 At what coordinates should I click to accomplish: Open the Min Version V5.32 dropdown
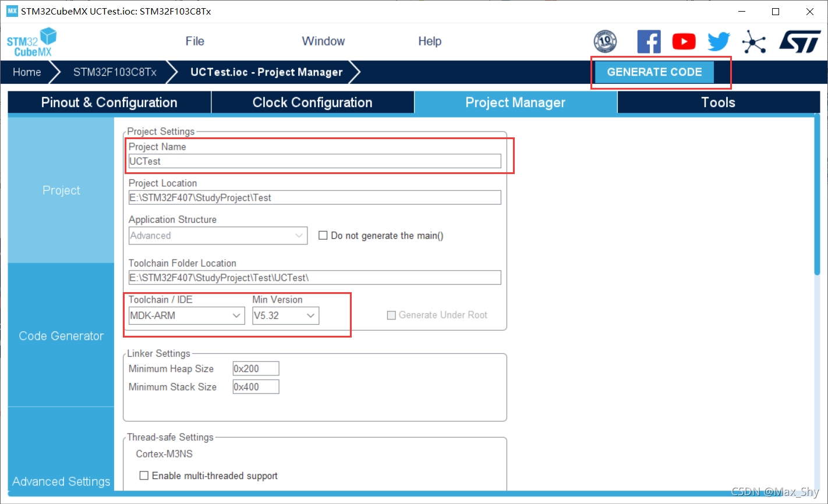(x=285, y=315)
